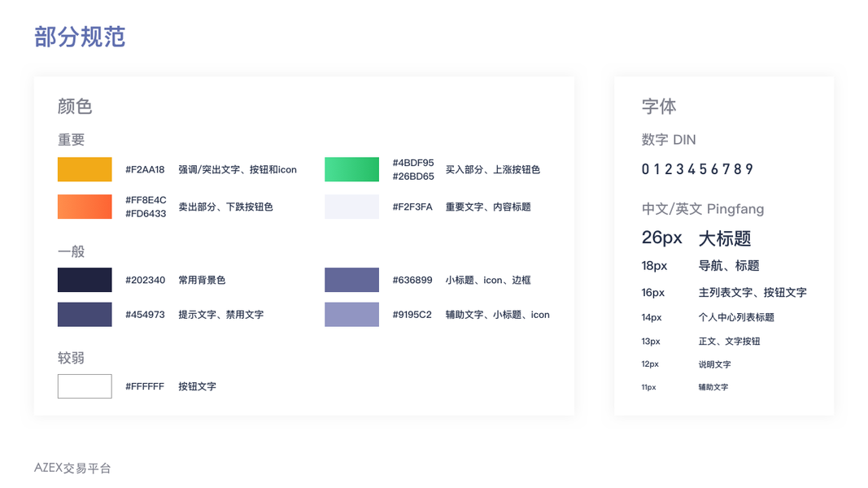The image size is (868, 488).
Task: Click the '小标题、icon、边框' description
Action: [x=488, y=280]
